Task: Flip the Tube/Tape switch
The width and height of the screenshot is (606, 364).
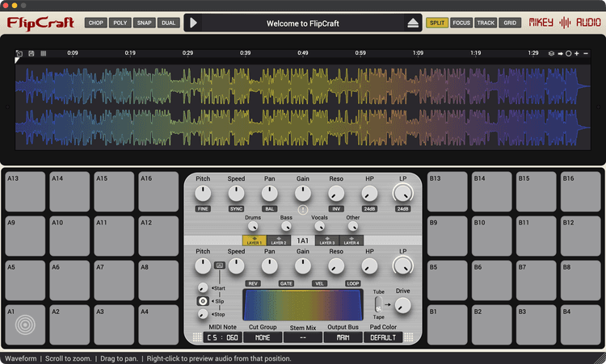Action: (378, 304)
